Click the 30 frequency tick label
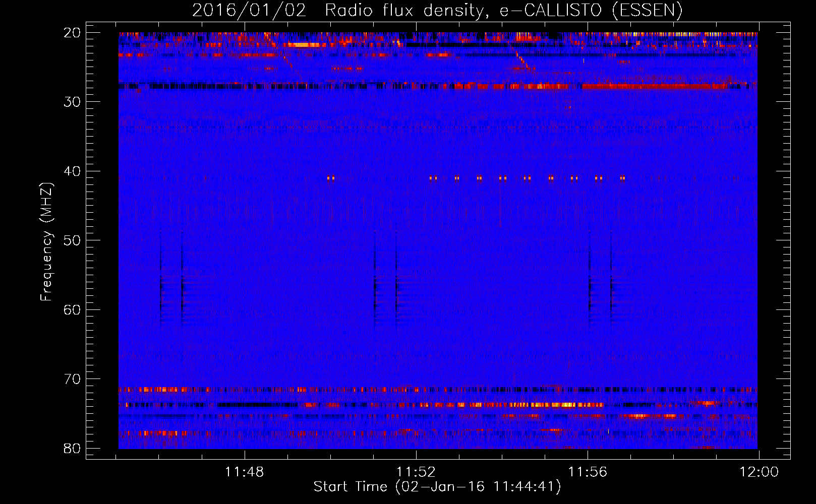816x504 pixels. pos(72,102)
